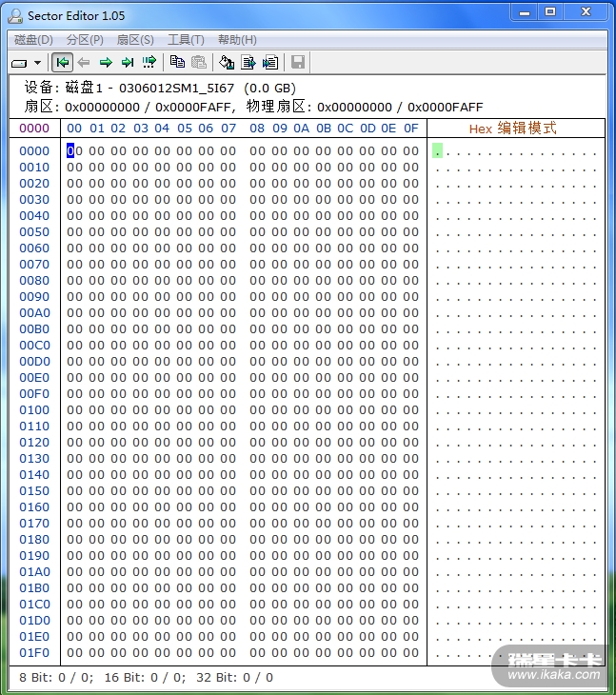This screenshot has height=695, width=616.
Task: Click the copy icon in toolbar
Action: (177, 62)
